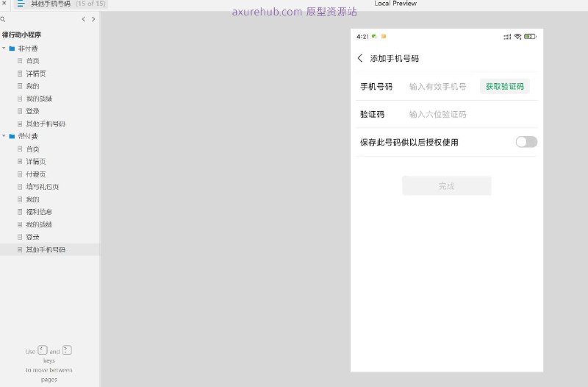Click the WiFi icon in phone status bar
The width and height of the screenshot is (588, 387).
coord(518,36)
